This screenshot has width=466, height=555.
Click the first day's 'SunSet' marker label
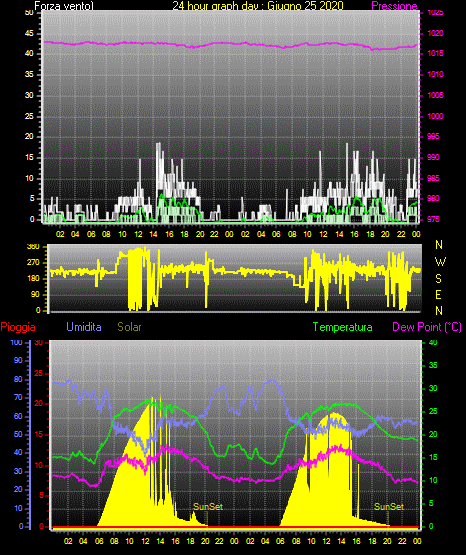tap(208, 507)
